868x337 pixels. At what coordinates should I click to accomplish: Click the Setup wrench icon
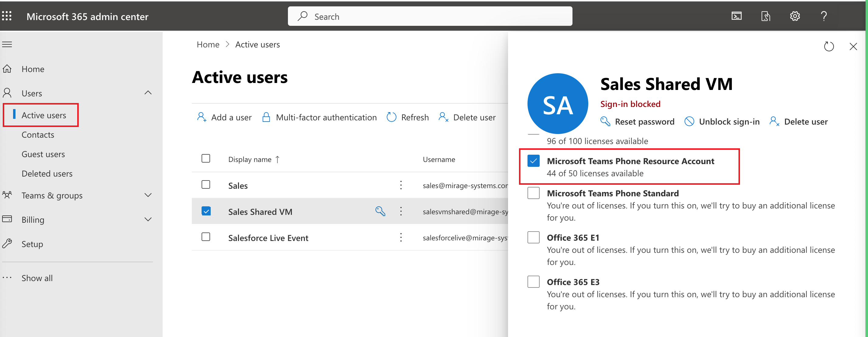[x=7, y=243]
